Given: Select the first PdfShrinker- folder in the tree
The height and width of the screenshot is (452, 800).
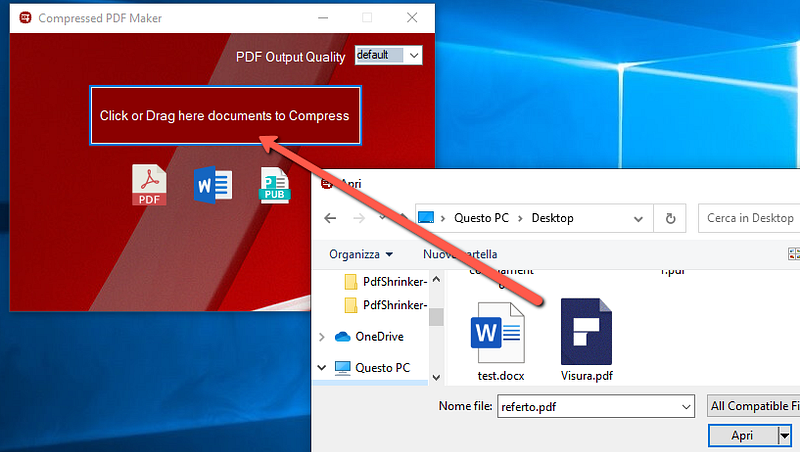Looking at the screenshot, I should click(x=386, y=282).
